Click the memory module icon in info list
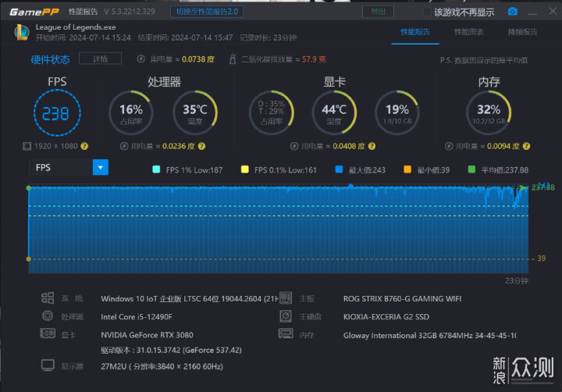Image resolution: width=562 pixels, height=392 pixels. click(x=286, y=333)
